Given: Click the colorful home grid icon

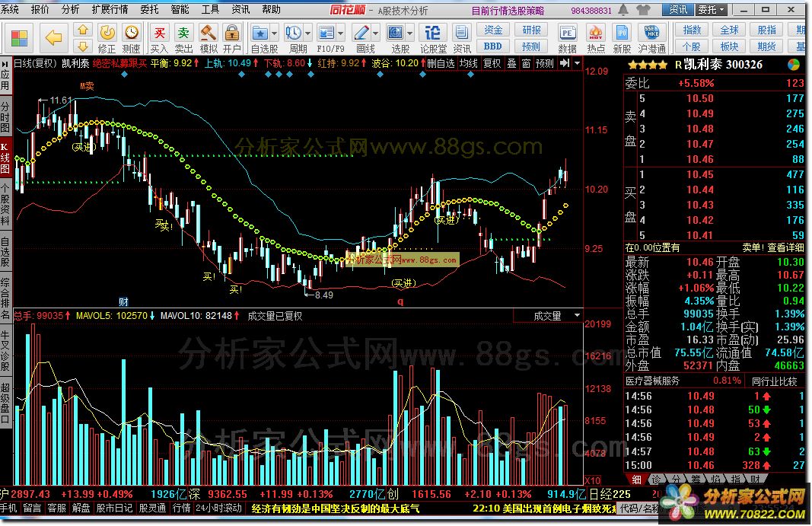Looking at the screenshot, I should pyautogui.click(x=19, y=38).
